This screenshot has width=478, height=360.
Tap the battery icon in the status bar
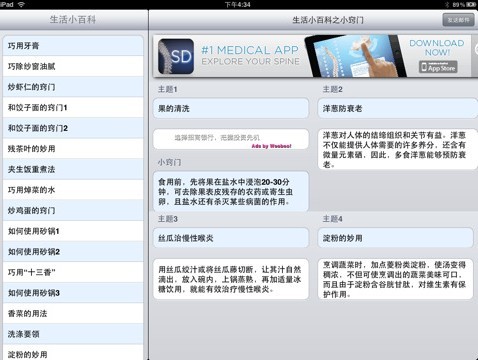pos(471,5)
